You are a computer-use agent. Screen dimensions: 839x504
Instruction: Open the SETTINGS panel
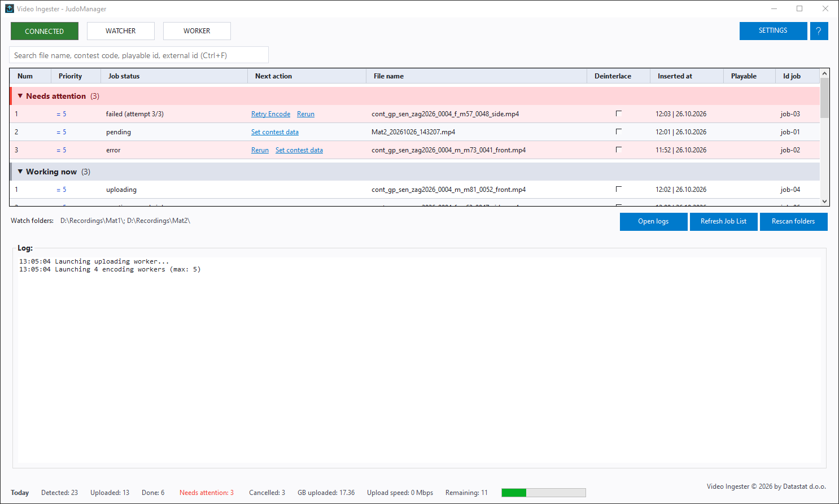pyautogui.click(x=773, y=31)
